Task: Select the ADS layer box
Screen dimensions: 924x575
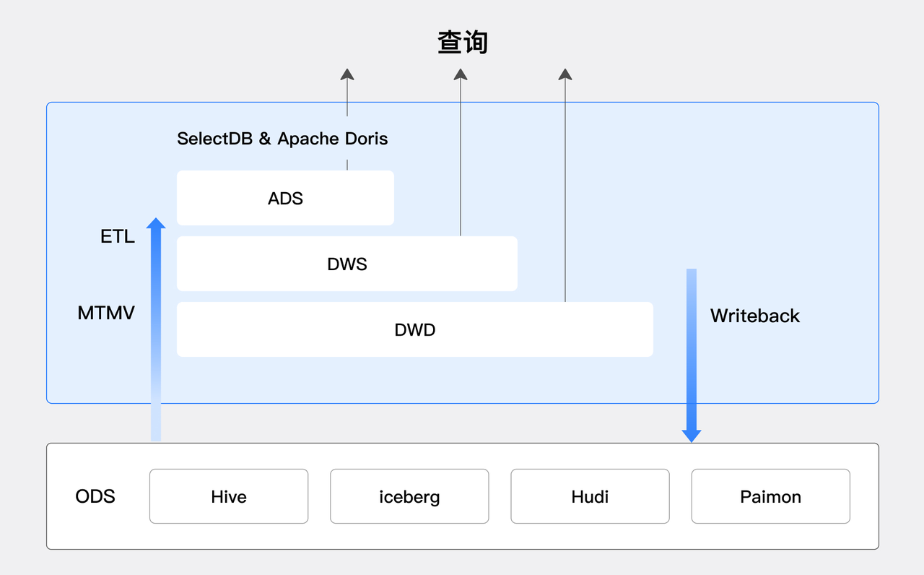Action: click(x=285, y=198)
